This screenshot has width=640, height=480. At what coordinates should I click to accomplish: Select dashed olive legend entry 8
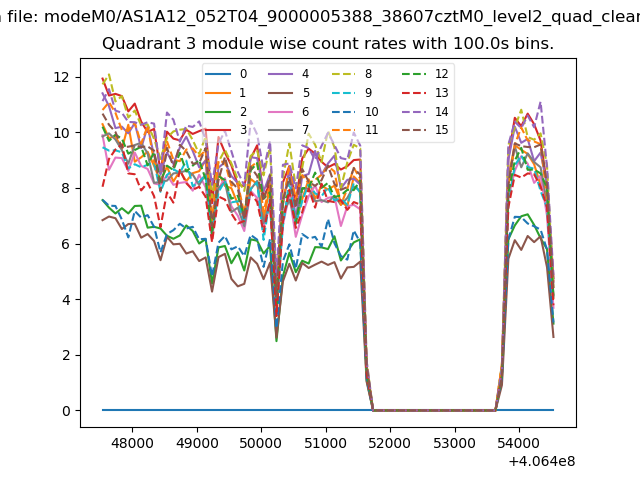347,74
